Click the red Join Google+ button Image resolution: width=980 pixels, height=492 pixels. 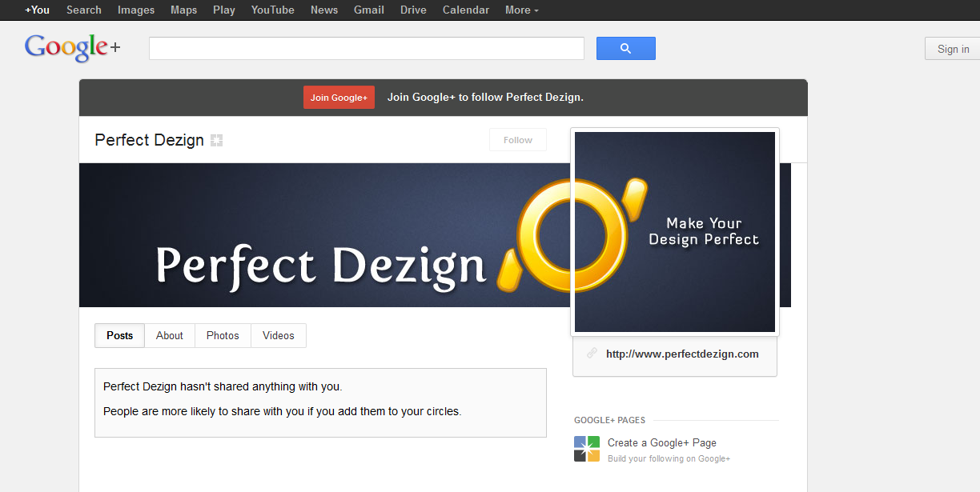click(x=339, y=98)
